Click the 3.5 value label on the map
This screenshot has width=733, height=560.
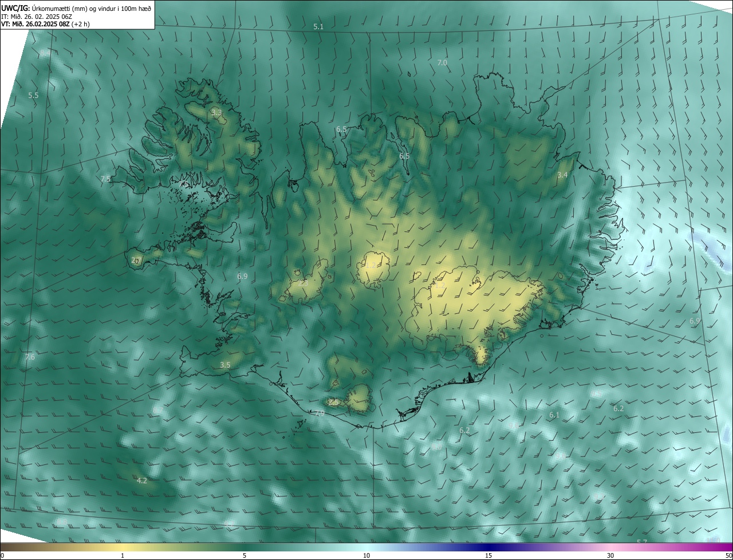click(225, 365)
